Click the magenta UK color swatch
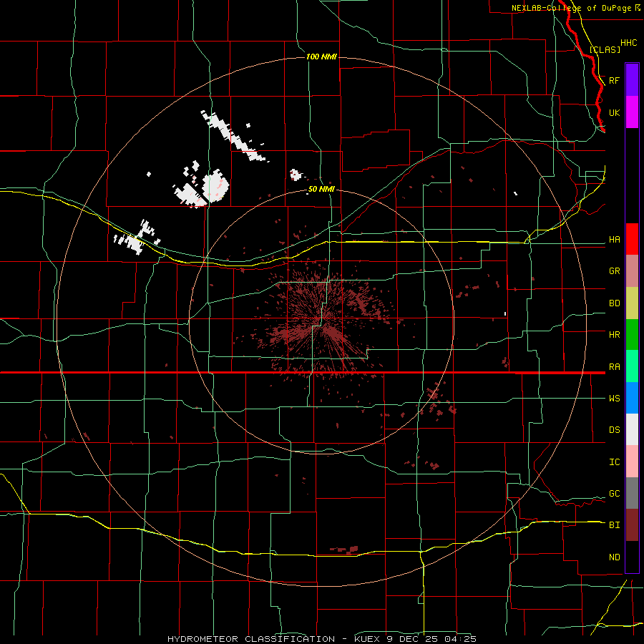 click(632, 112)
